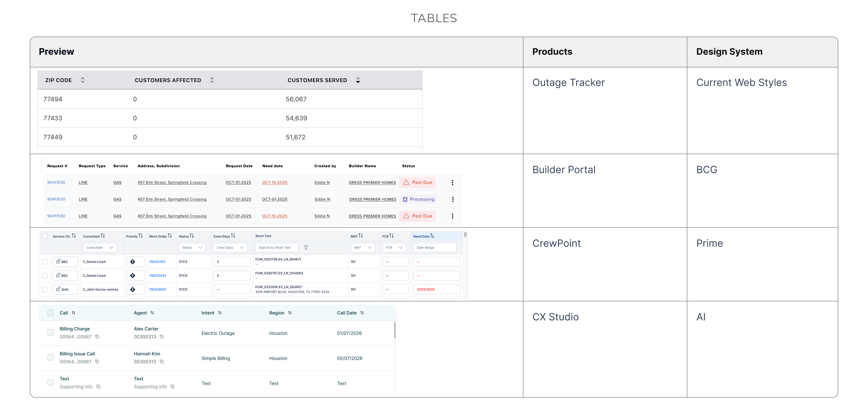
Task: Open the Consultant filter dropdown
Action: (100, 247)
